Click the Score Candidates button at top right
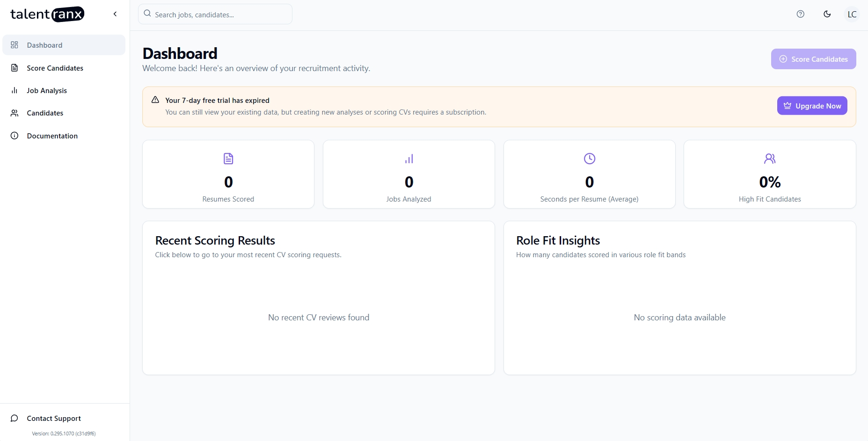 pos(813,59)
